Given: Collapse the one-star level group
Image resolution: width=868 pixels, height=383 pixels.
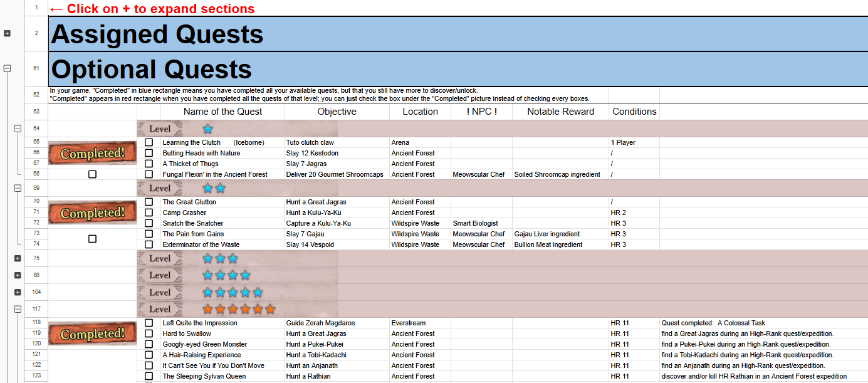Looking at the screenshot, I should click(x=18, y=129).
